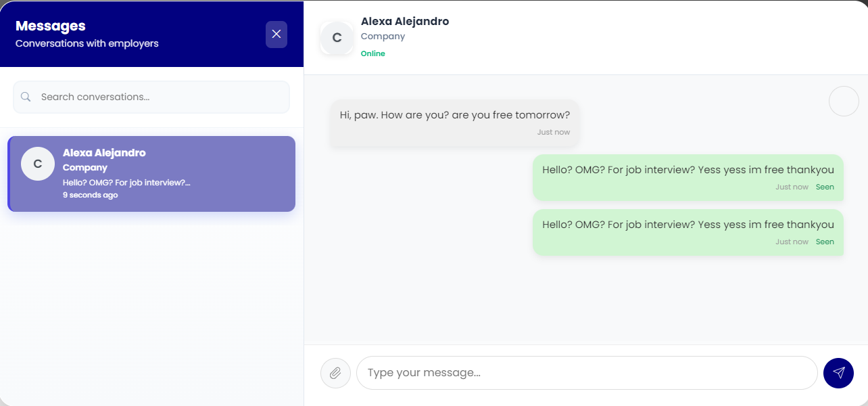Click the Seen label on first sent message
Image resolution: width=868 pixels, height=406 pixels.
click(825, 187)
